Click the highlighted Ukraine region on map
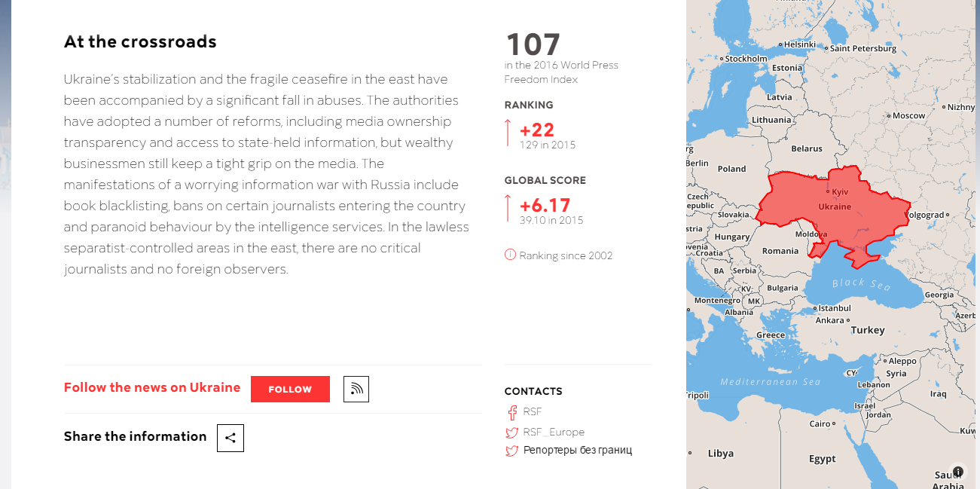 [866, 219]
